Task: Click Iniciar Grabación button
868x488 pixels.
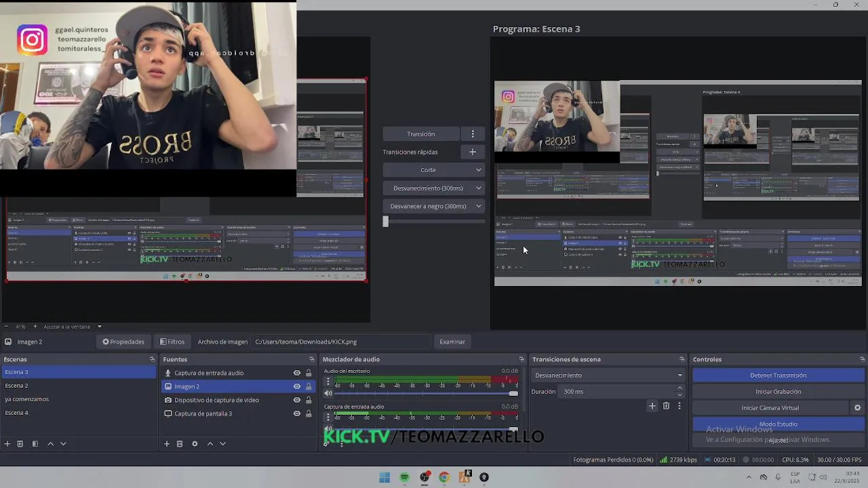Action: 778,392
